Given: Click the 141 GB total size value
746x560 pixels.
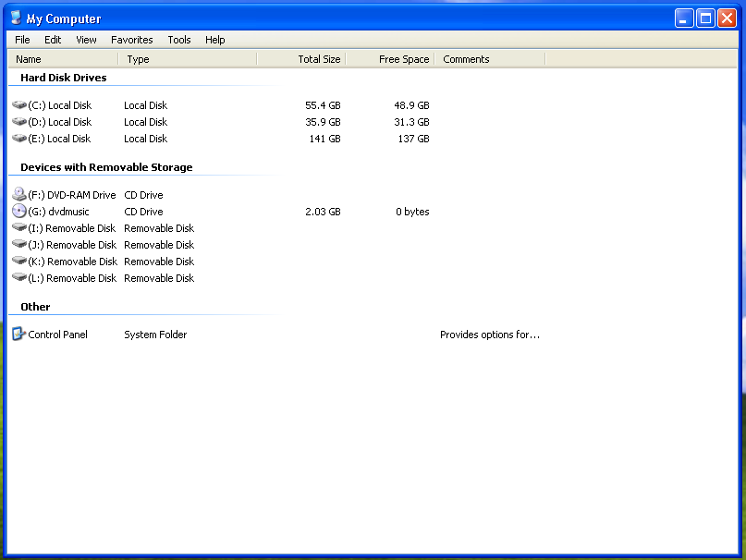Looking at the screenshot, I should click(x=325, y=139).
